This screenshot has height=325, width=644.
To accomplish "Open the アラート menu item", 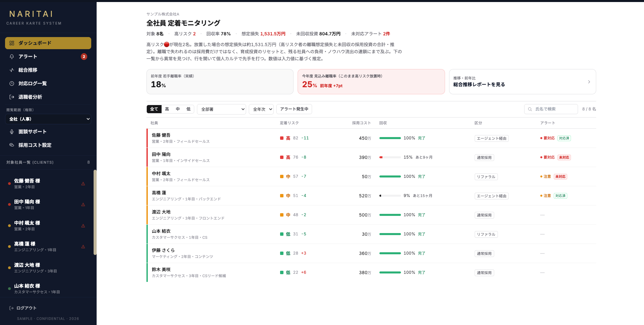I will [48, 57].
